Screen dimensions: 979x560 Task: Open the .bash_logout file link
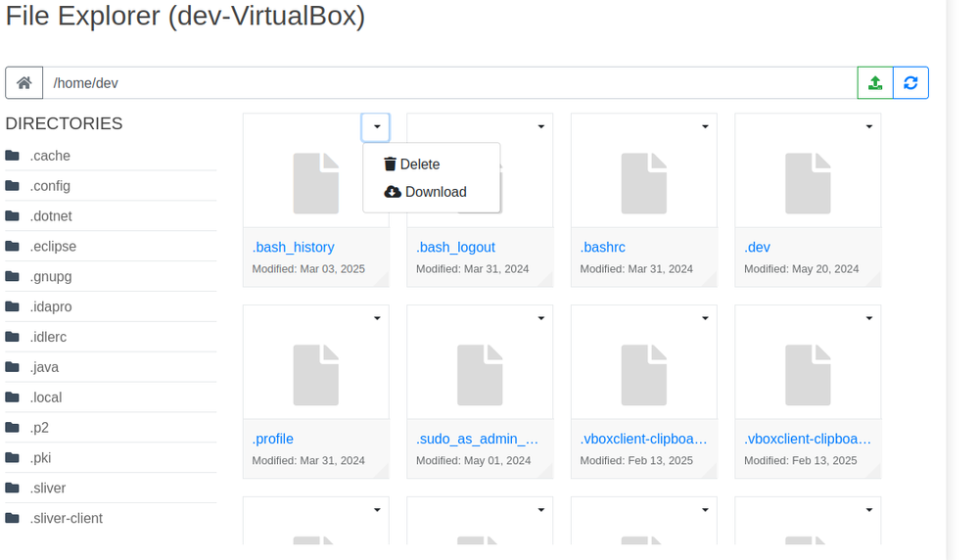[x=455, y=248]
